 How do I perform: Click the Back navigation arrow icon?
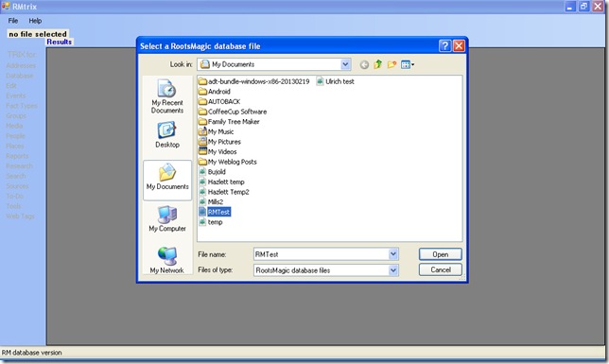364,65
